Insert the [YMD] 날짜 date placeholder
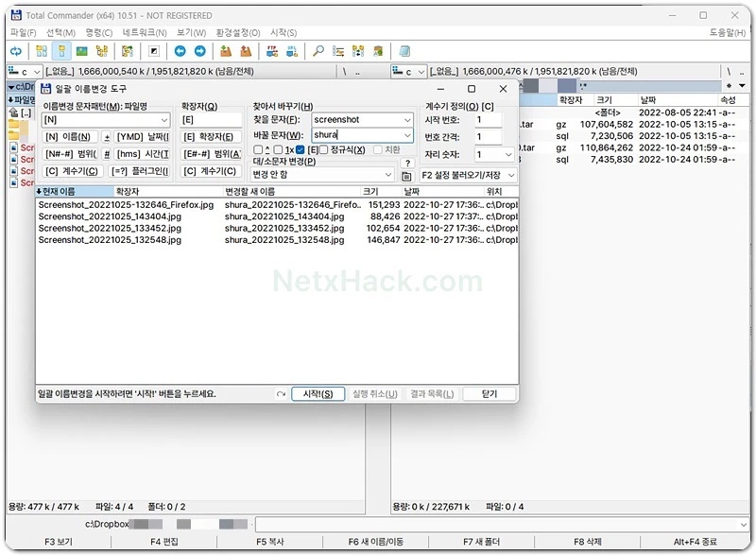 click(143, 137)
